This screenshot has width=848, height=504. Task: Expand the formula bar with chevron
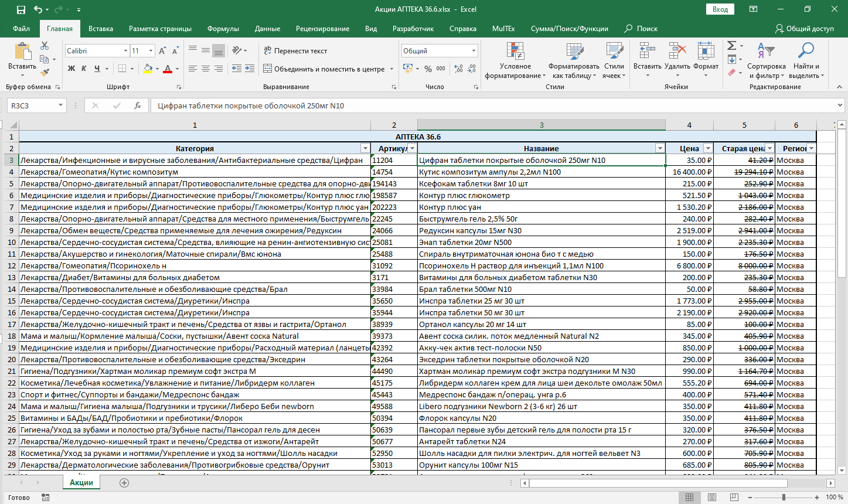pyautogui.click(x=840, y=105)
